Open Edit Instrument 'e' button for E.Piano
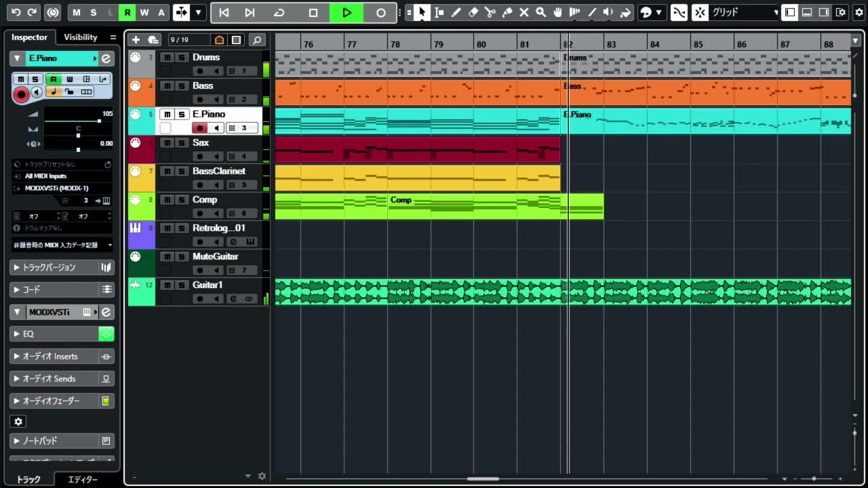868x488 pixels. tap(106, 58)
